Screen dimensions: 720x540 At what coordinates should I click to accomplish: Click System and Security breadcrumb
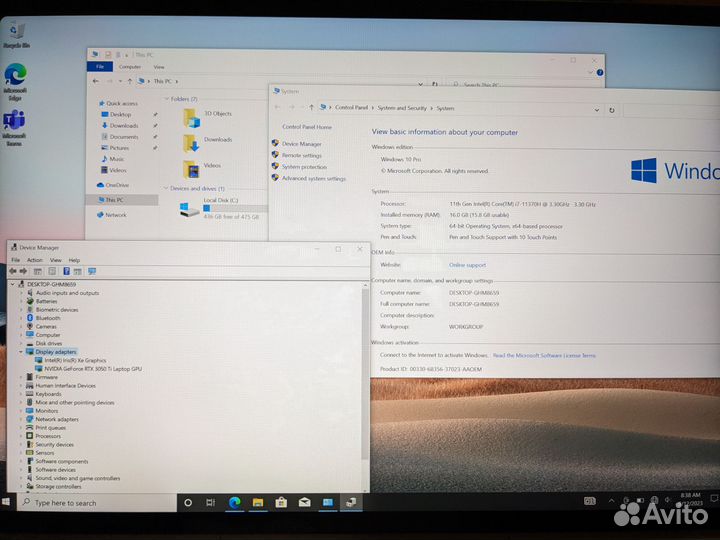click(x=402, y=108)
